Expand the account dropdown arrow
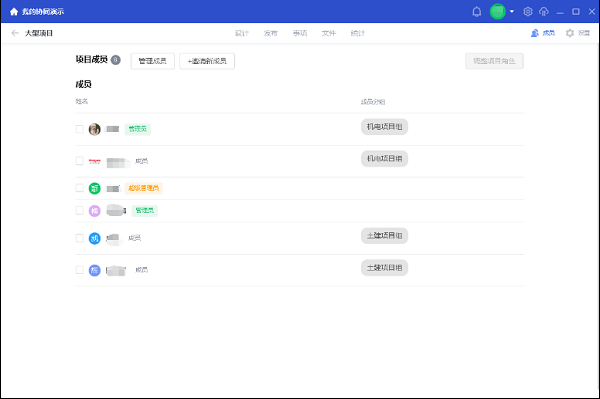Image resolution: width=600 pixels, height=399 pixels. click(x=512, y=11)
